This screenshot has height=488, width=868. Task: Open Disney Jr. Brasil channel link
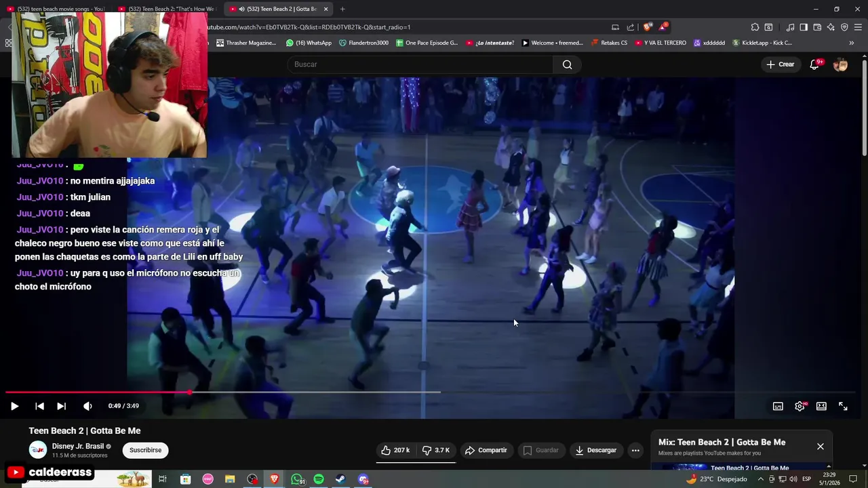point(78,447)
